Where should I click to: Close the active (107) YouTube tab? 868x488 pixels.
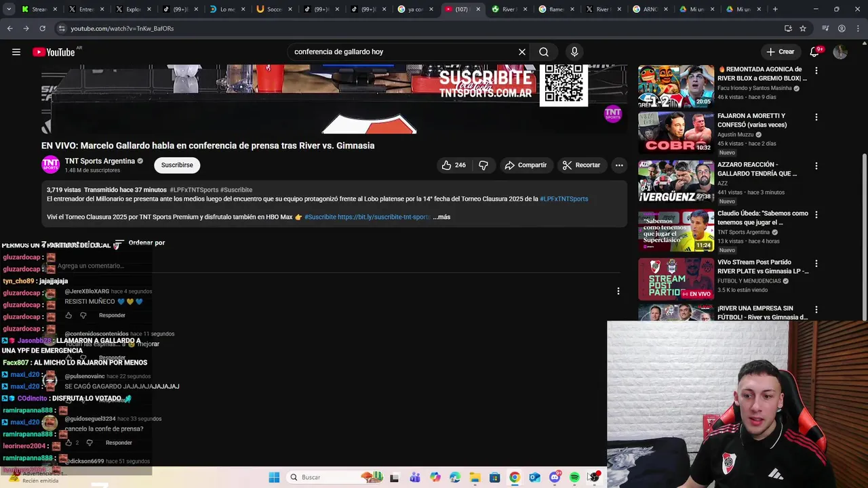[478, 9]
